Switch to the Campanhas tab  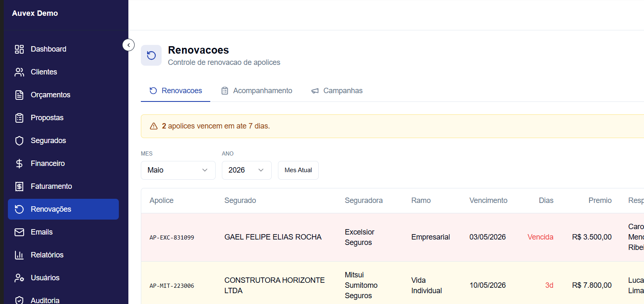(337, 91)
